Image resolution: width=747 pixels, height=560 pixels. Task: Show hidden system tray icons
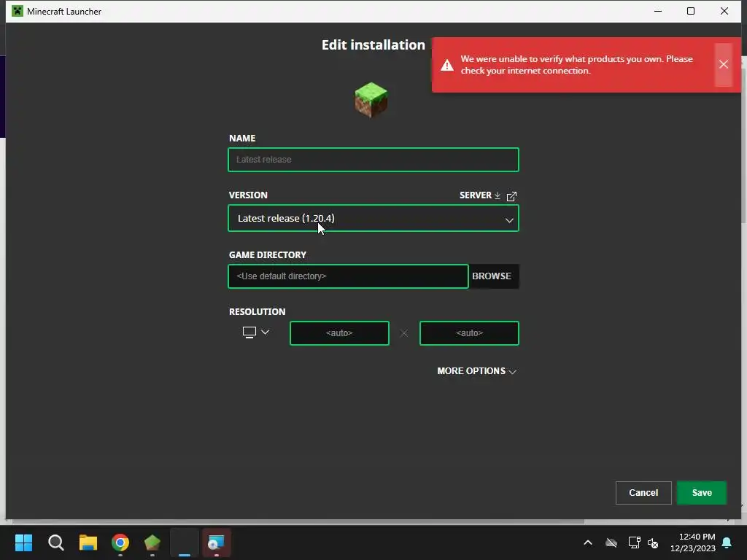point(588,542)
